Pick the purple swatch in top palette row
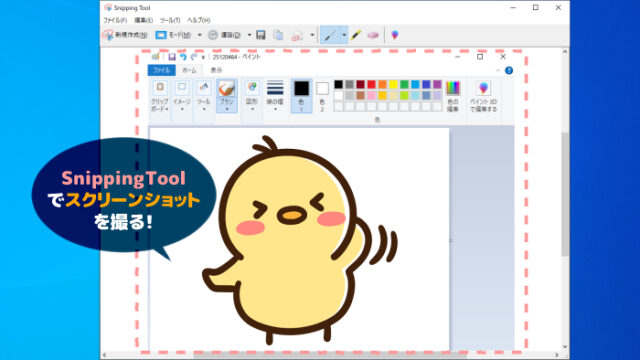This screenshot has width=640, height=360. 438,84
